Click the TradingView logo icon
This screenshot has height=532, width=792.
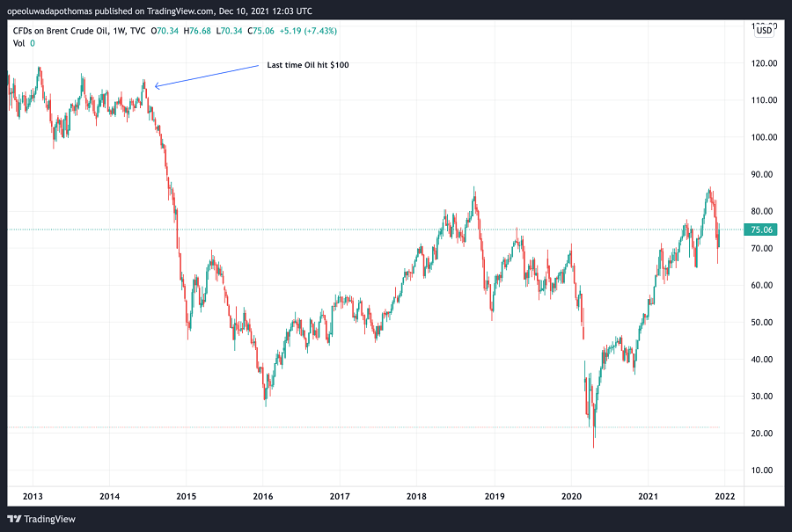[x=15, y=519]
